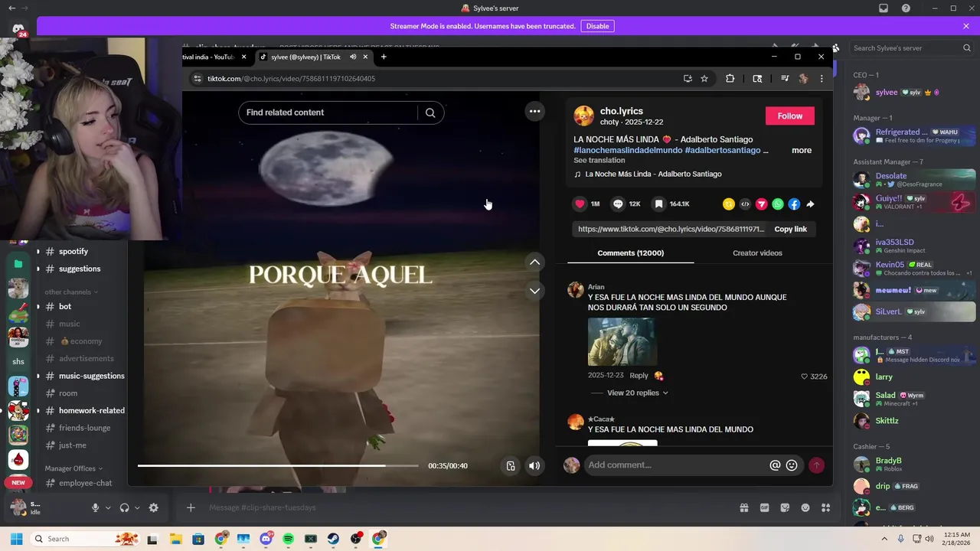Screen dimensions: 980x551
Task: Copy the video link
Action: (x=790, y=229)
